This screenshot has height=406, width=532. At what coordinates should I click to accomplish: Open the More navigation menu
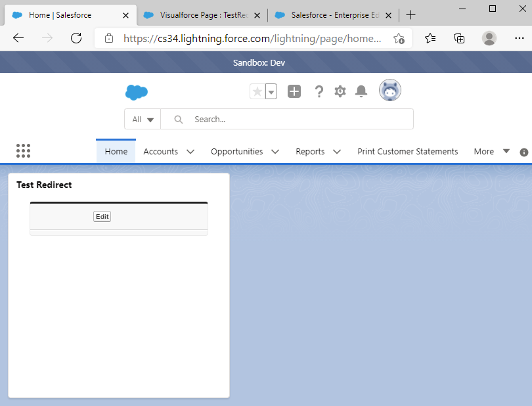(x=491, y=151)
